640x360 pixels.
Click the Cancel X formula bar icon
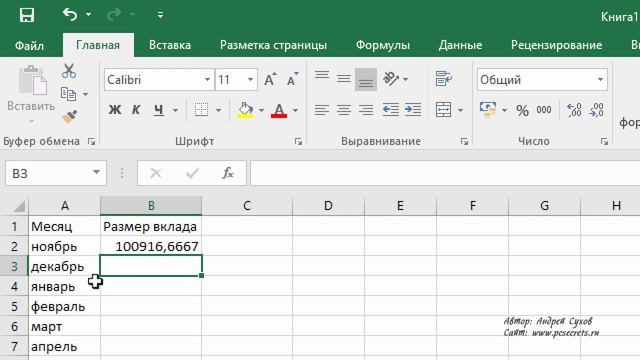[156, 173]
